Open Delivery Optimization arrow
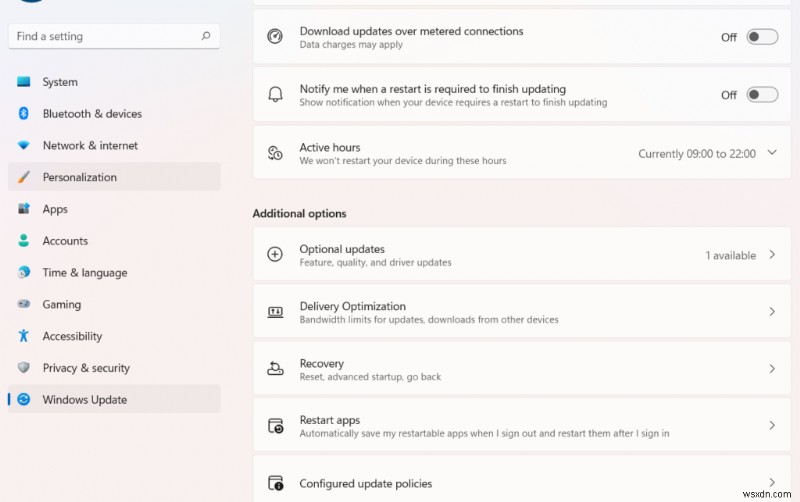The width and height of the screenshot is (800, 502). [771, 312]
